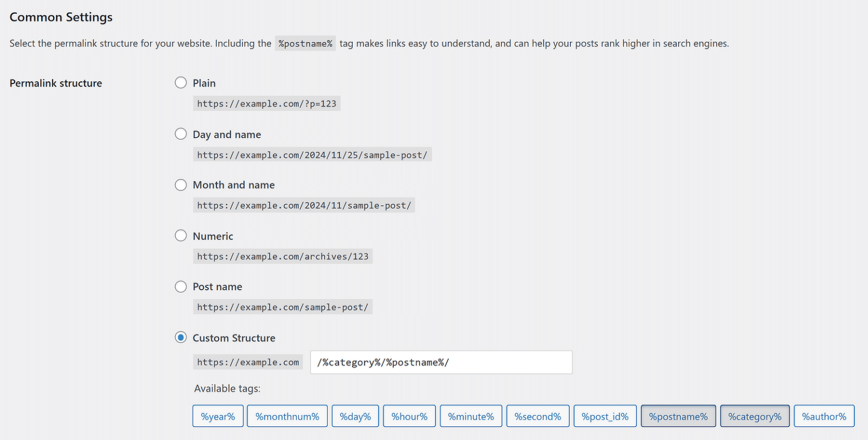Click the 2024/11/25/sample-post example URL

pyautogui.click(x=313, y=154)
